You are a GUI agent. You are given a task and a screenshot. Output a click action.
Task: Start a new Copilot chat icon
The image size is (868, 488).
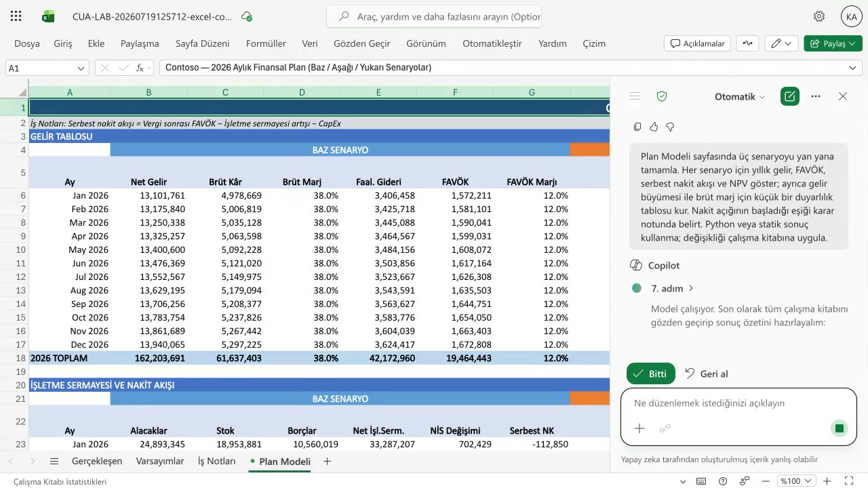coord(789,96)
